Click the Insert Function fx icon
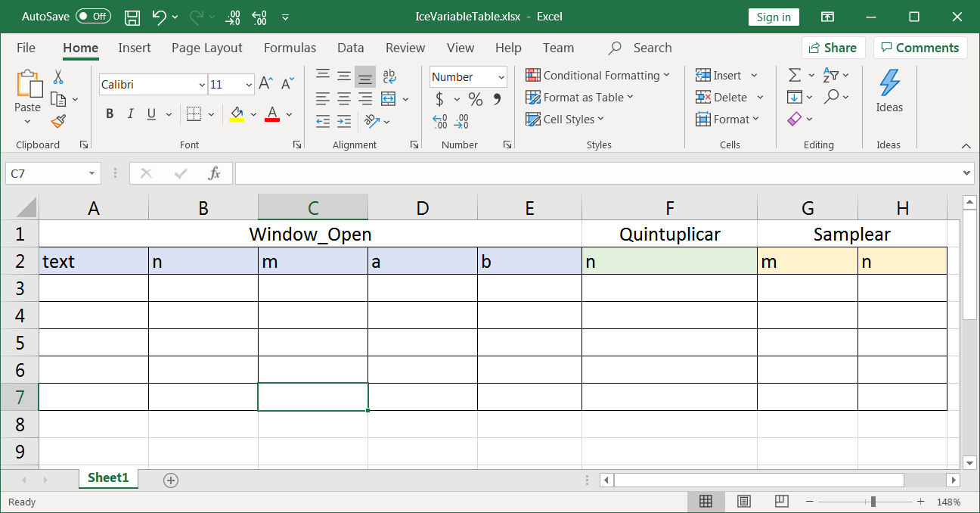This screenshot has height=513, width=980. pos(215,173)
